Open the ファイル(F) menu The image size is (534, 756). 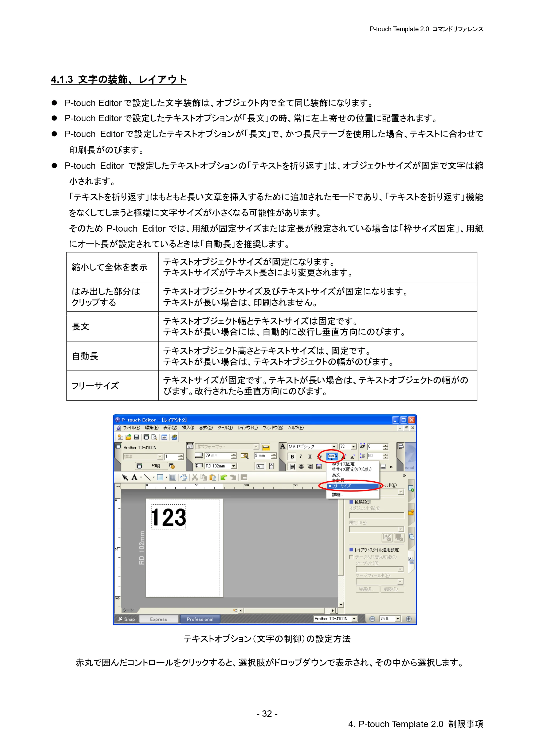(x=131, y=428)
